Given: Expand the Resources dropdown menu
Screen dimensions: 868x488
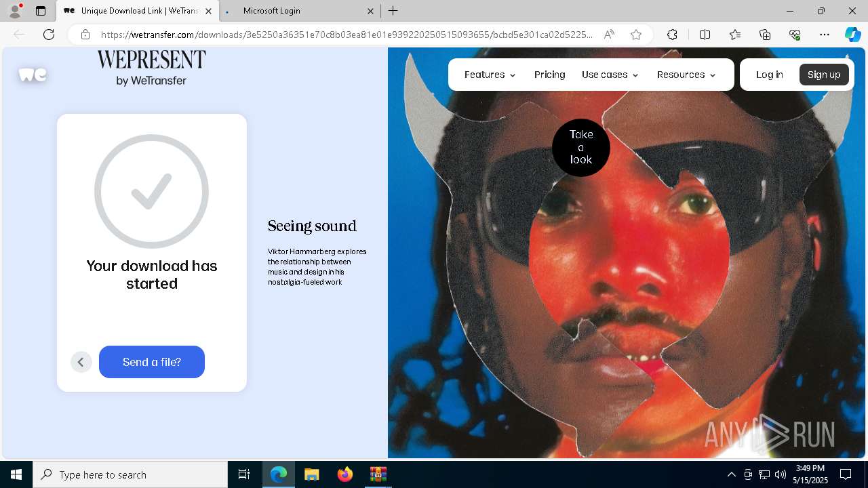Looking at the screenshot, I should (686, 75).
